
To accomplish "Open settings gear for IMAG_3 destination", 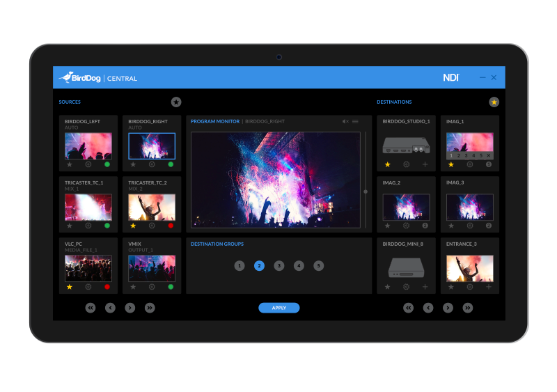I will click(470, 226).
